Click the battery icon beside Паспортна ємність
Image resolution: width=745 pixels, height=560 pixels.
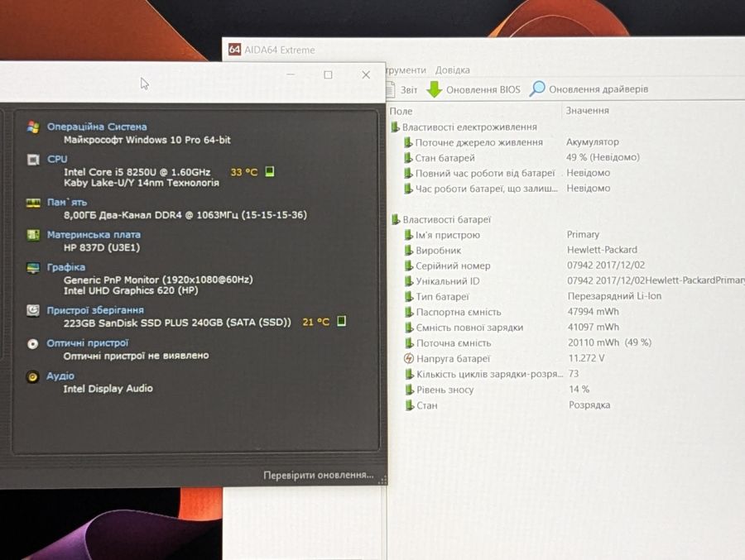click(x=409, y=312)
